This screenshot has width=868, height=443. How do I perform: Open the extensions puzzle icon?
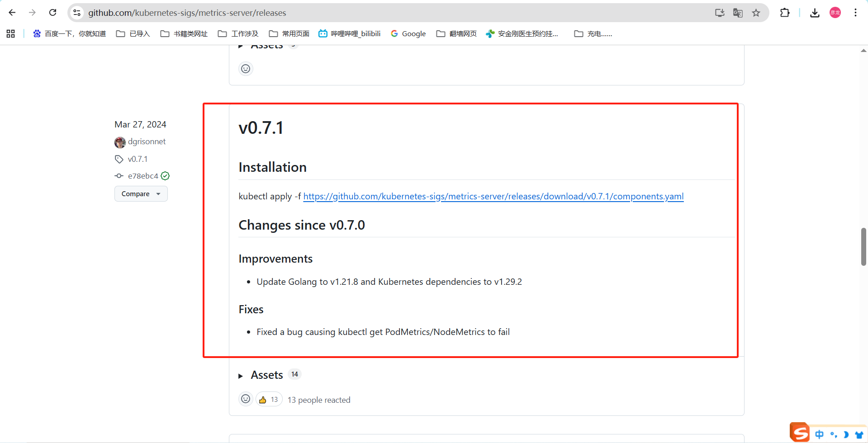pos(785,13)
